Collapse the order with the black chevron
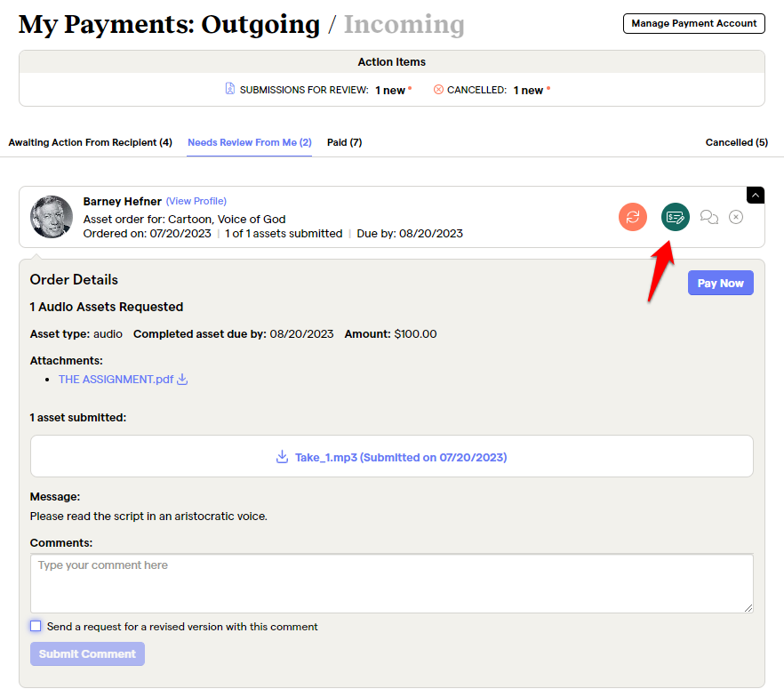Screen dimensions: 784x697 tap(755, 195)
